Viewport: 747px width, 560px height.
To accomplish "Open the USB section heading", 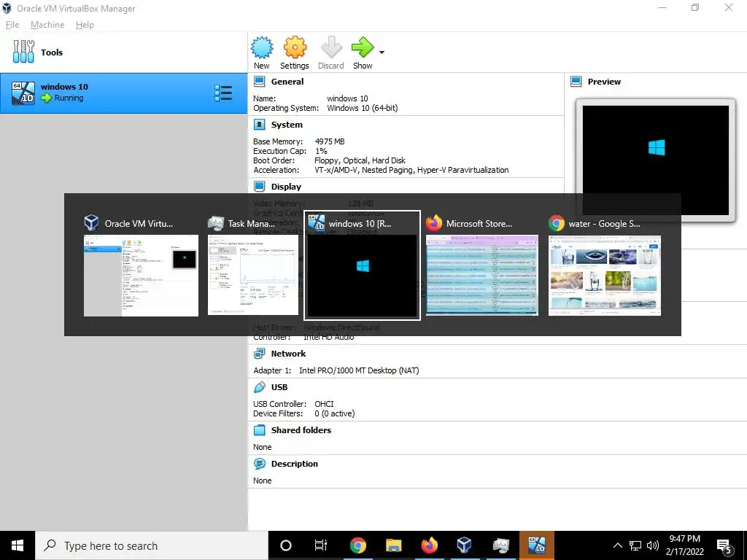I will pos(279,387).
